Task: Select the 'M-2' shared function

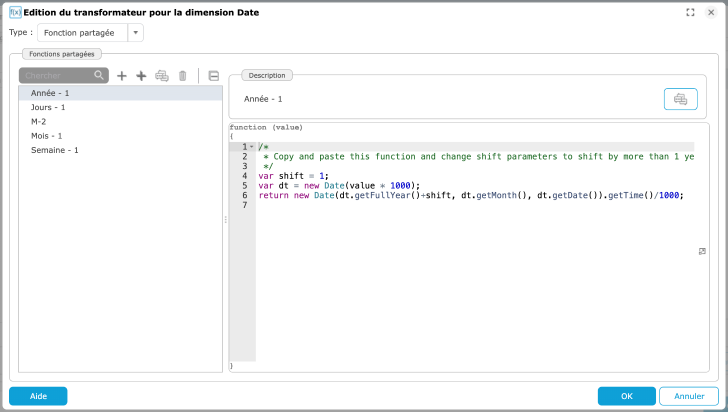Action: coord(39,121)
